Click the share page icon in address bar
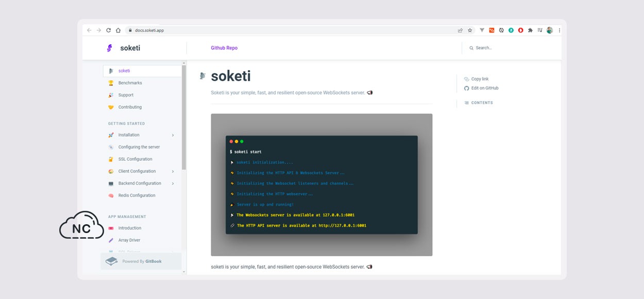The image size is (644, 299). point(460,30)
